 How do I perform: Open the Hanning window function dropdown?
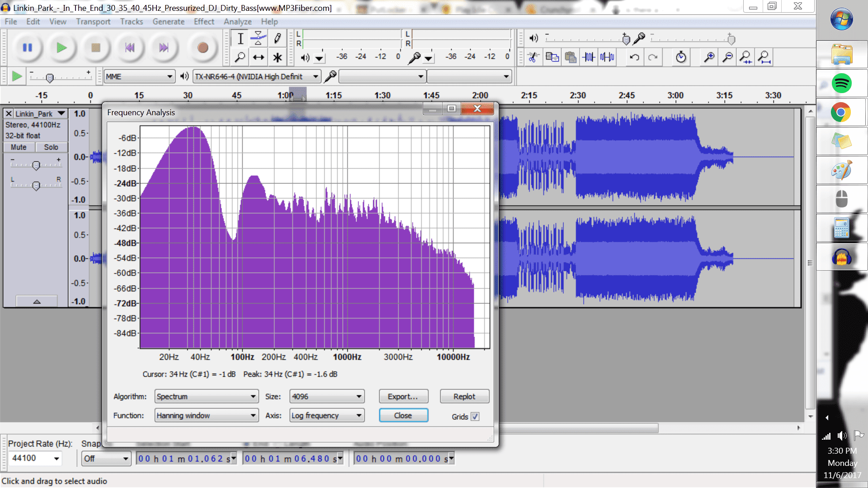coord(207,415)
